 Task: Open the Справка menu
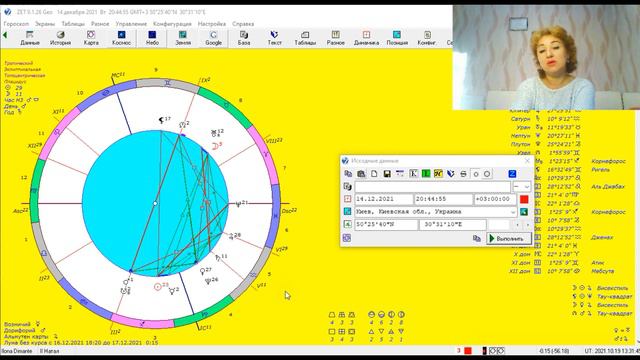(243, 24)
